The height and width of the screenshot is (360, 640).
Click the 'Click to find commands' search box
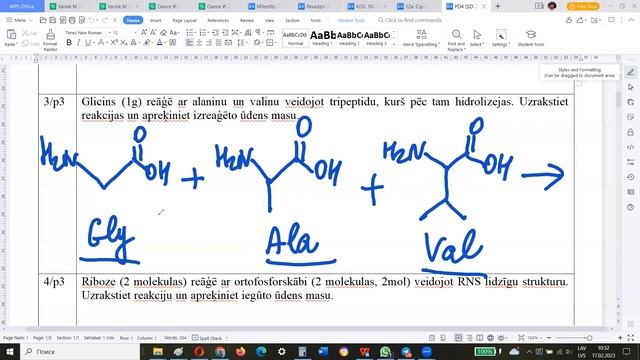click(410, 20)
